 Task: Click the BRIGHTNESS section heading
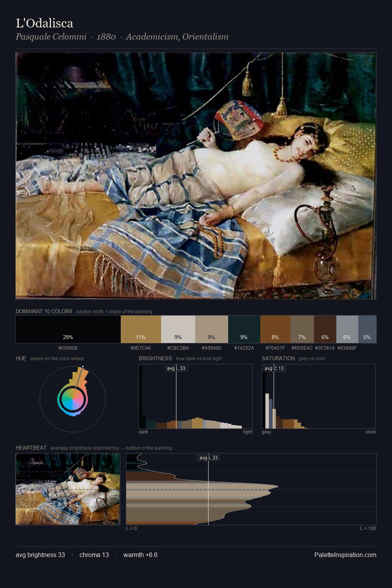pyautogui.click(x=155, y=358)
